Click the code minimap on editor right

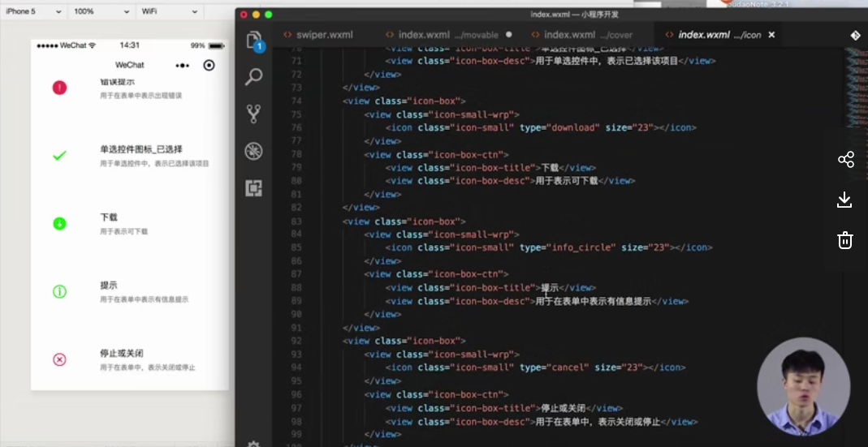(x=855, y=110)
